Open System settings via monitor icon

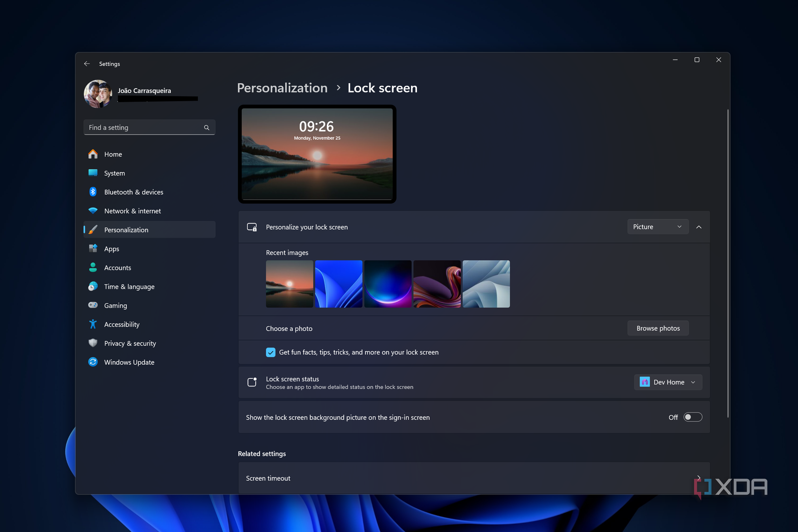point(93,173)
